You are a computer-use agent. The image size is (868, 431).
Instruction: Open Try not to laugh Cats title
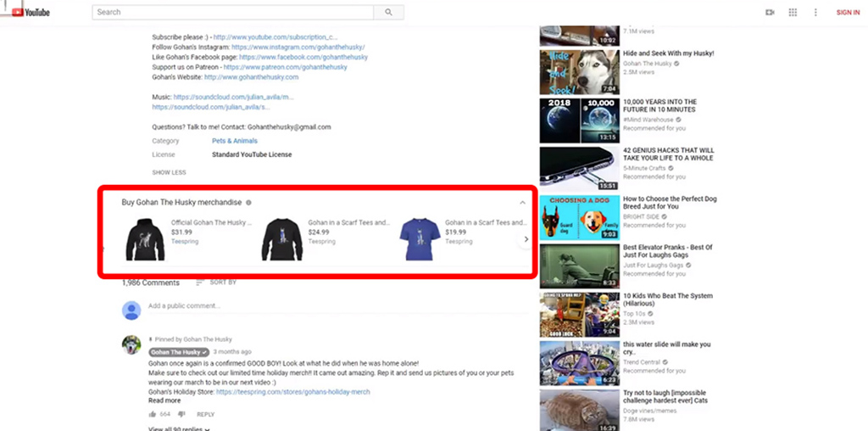click(x=665, y=396)
